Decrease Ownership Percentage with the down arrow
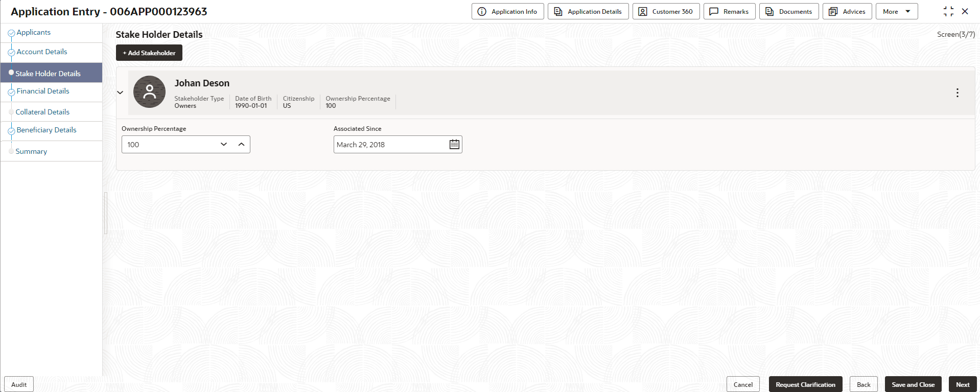980x392 pixels. 224,145
